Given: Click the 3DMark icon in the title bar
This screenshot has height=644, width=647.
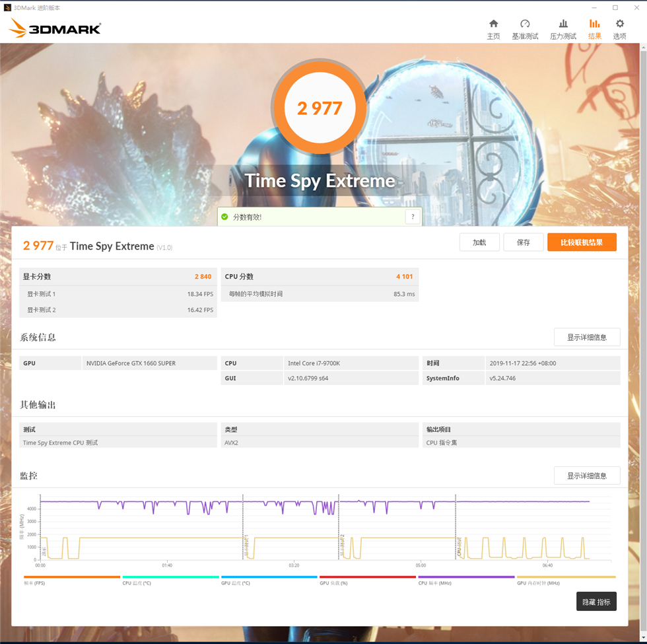Looking at the screenshot, I should click(7, 7).
